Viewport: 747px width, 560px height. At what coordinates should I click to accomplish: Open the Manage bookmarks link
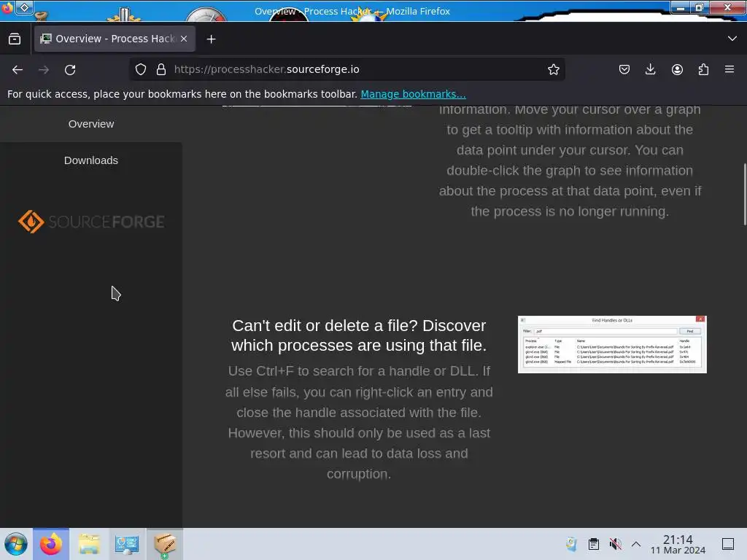tap(413, 94)
